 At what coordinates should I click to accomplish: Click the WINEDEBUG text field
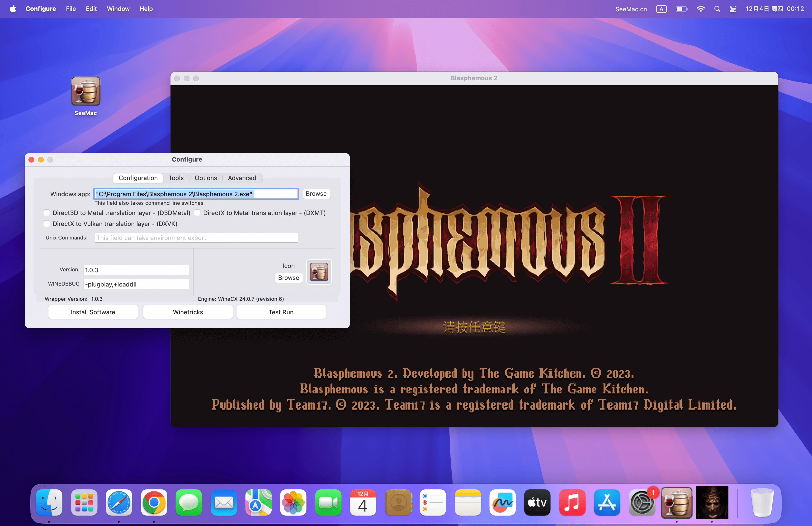(x=136, y=284)
